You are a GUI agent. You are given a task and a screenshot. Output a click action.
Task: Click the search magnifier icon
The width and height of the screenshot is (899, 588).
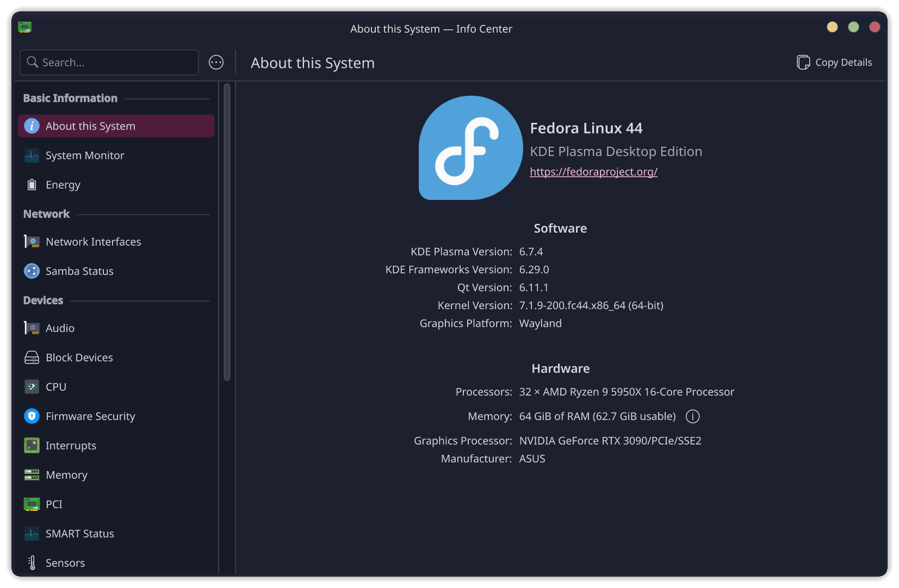pos(33,62)
